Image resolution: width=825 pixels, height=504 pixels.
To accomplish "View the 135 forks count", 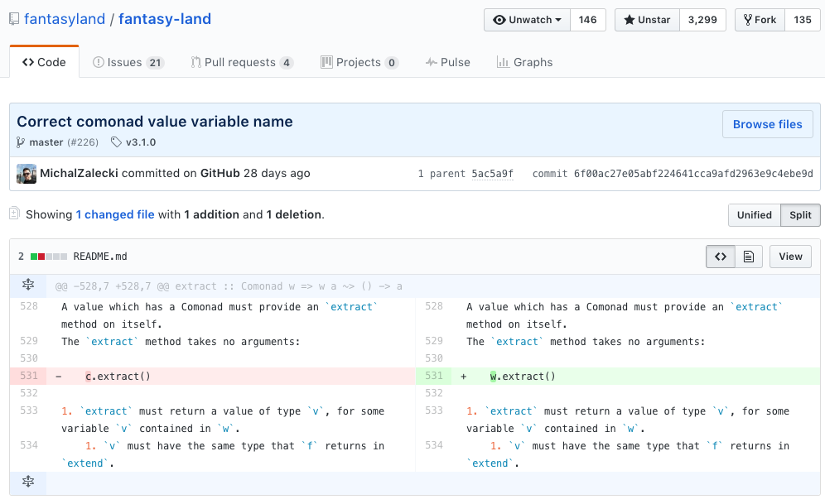I will pyautogui.click(x=803, y=20).
